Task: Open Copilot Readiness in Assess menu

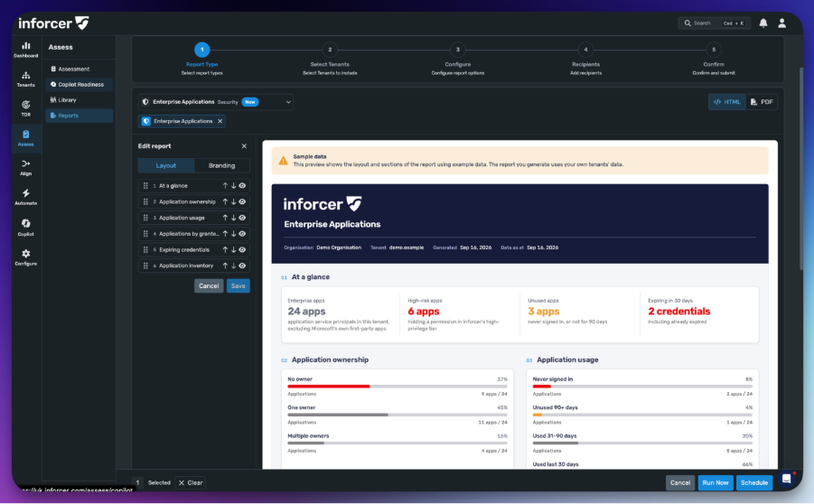Action: 79,85
